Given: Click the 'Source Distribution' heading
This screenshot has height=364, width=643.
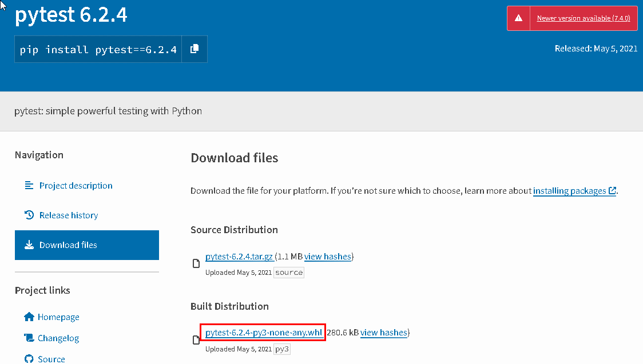Looking at the screenshot, I should click(x=234, y=230).
